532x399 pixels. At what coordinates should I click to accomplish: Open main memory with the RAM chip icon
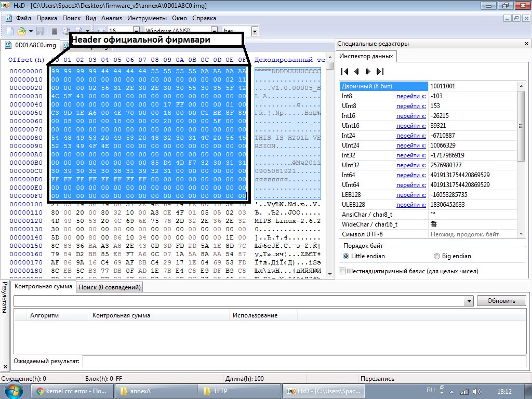[x=54, y=32]
